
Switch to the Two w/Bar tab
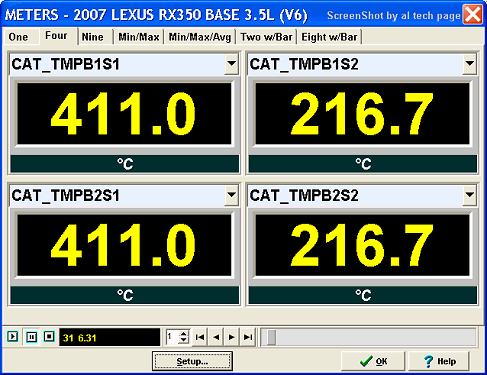[266, 37]
